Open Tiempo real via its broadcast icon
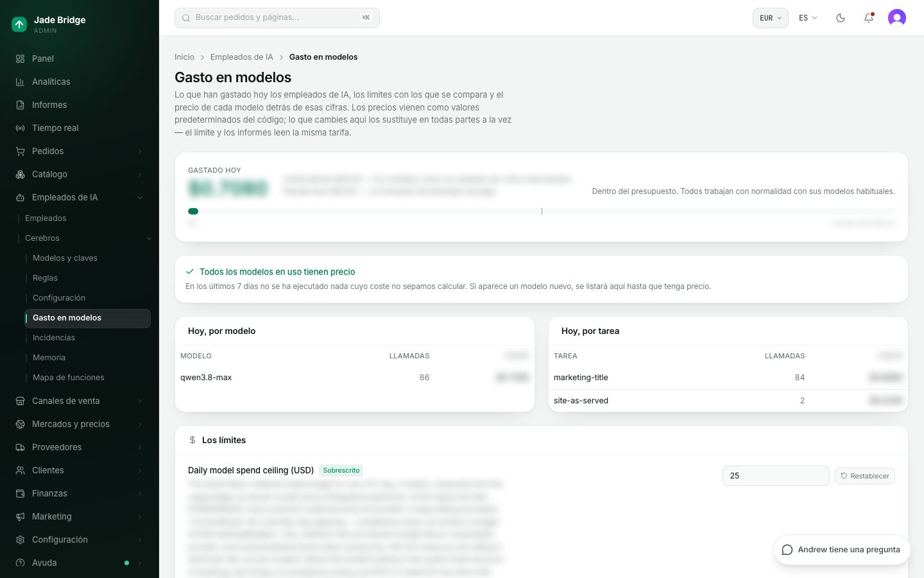The image size is (924, 578). click(20, 128)
